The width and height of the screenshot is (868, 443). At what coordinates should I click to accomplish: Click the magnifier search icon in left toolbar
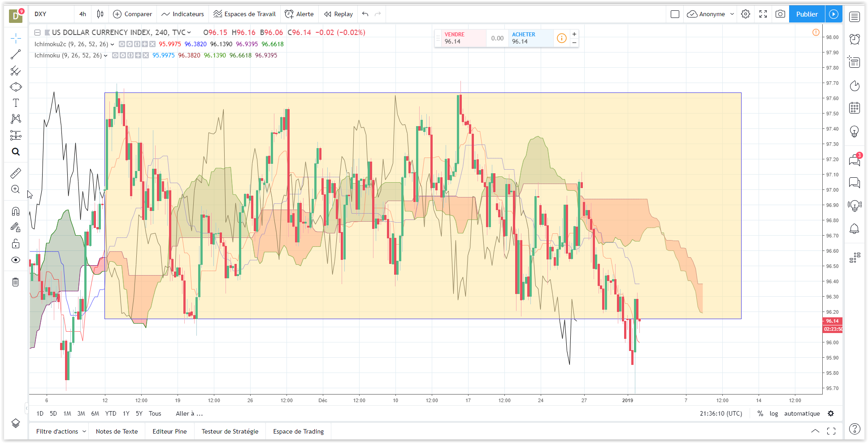[16, 152]
